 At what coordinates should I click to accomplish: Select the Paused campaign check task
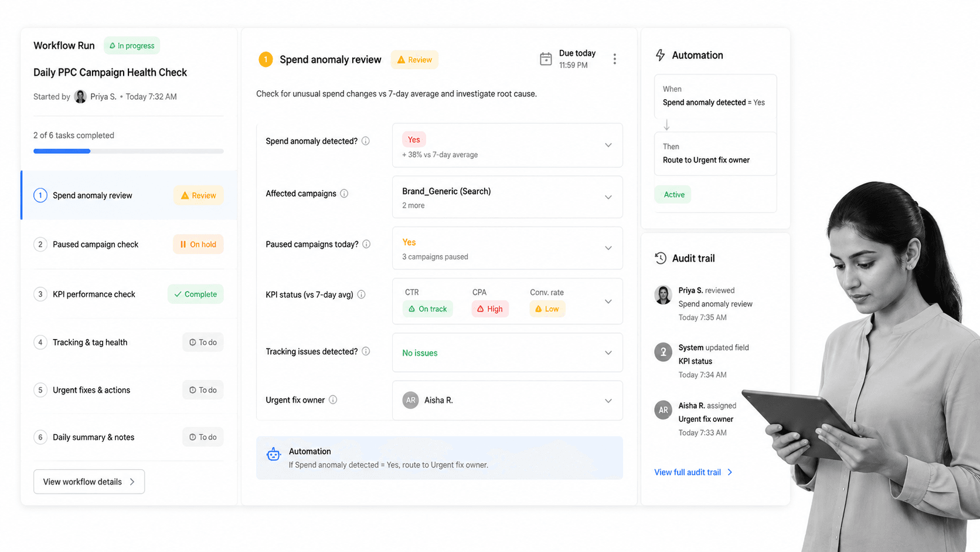[129, 245]
